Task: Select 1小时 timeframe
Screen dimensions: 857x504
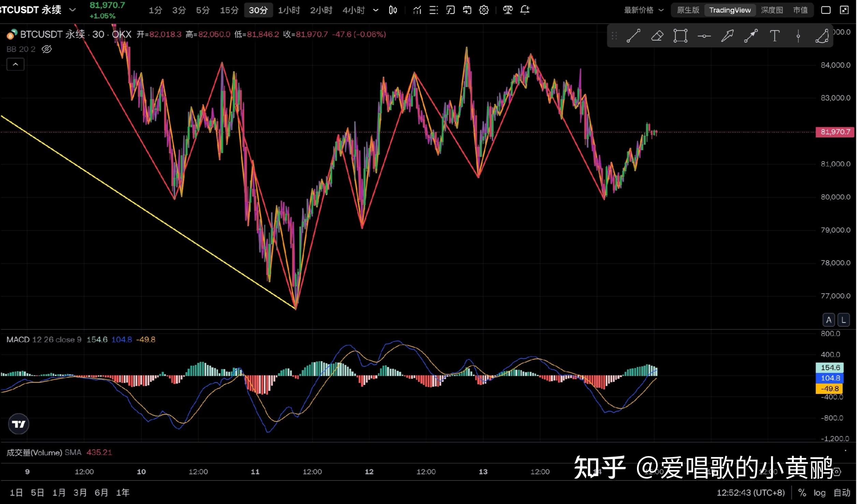Action: coord(289,10)
